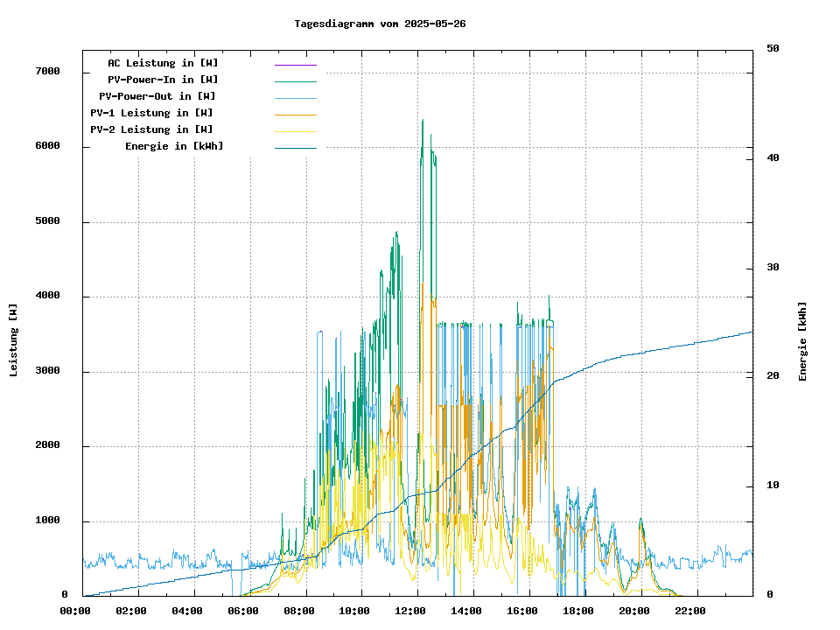
Task: Click the yellow PV-2 Leistung legend line
Action: pyautogui.click(x=295, y=131)
